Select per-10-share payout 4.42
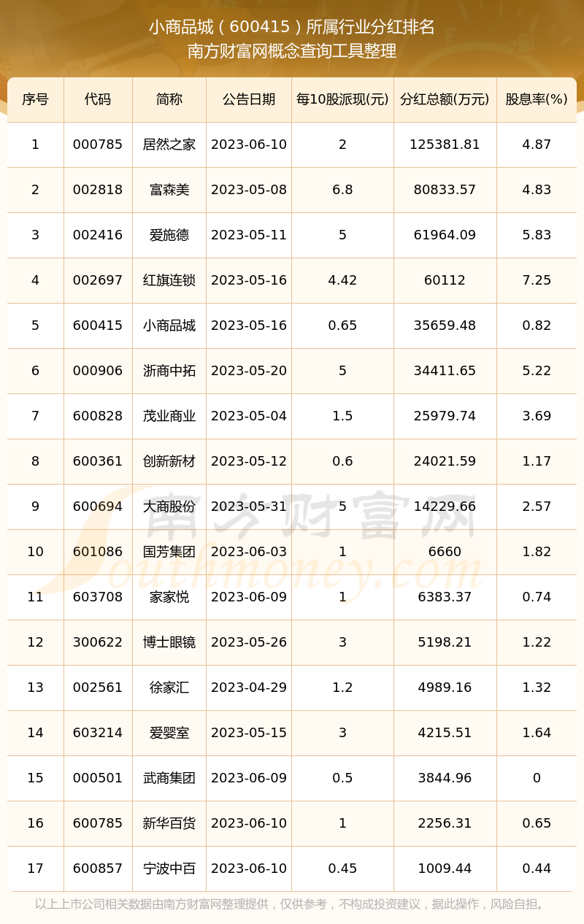 (x=342, y=280)
